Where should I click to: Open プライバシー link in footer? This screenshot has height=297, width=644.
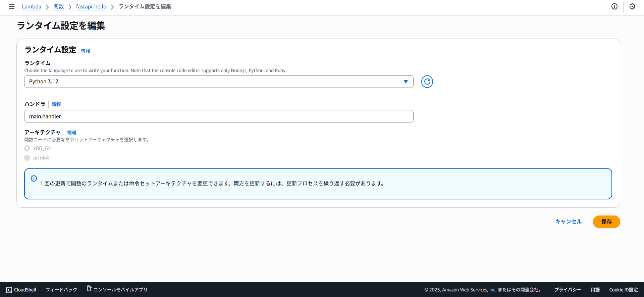click(568, 290)
